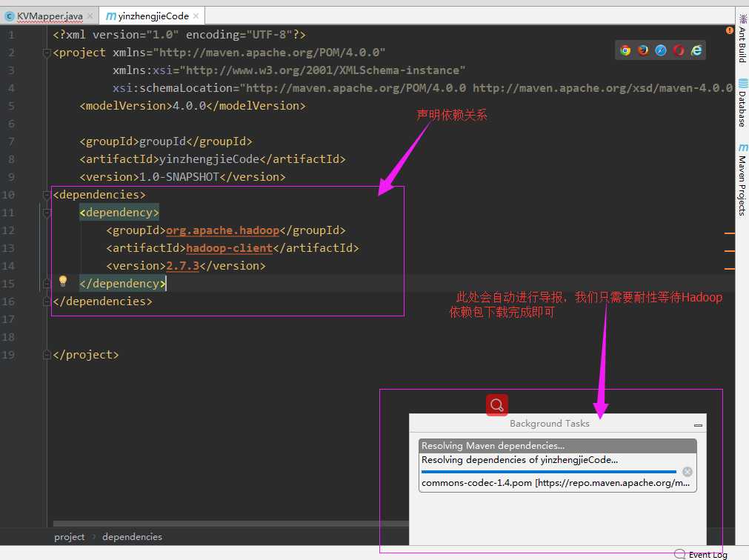Screen dimensions: 749x560
Task: Click the yinzhengjieCode artifactId value on line 8
Action: 209,159
